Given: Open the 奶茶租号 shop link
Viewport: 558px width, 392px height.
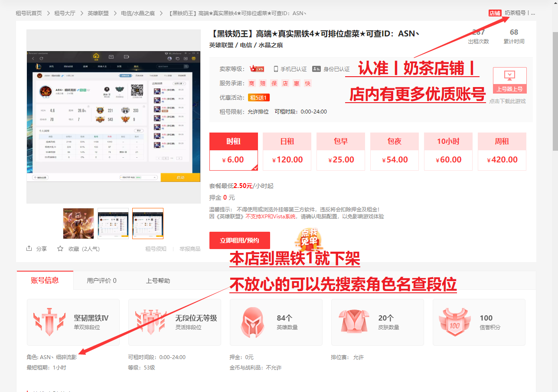Looking at the screenshot, I should 519,13.
